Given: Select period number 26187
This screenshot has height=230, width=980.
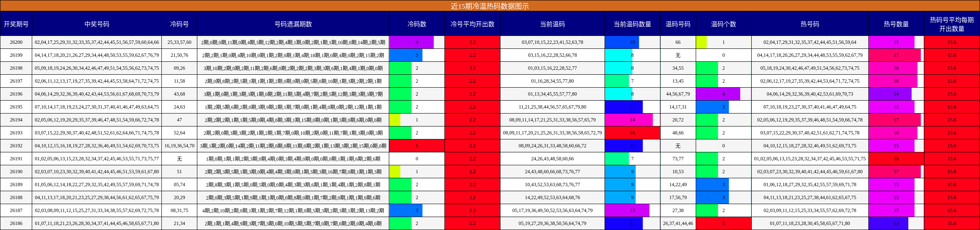Looking at the screenshot, I should pyautogui.click(x=16, y=210).
